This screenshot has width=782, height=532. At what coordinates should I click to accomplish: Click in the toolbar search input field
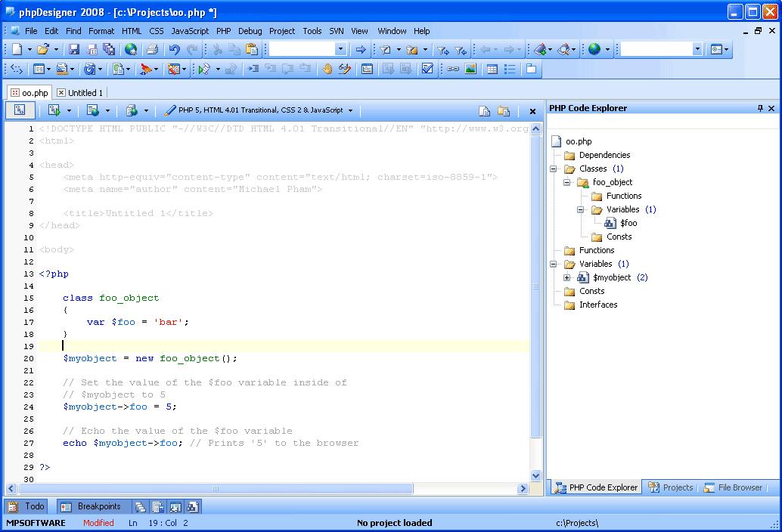tap(303, 49)
